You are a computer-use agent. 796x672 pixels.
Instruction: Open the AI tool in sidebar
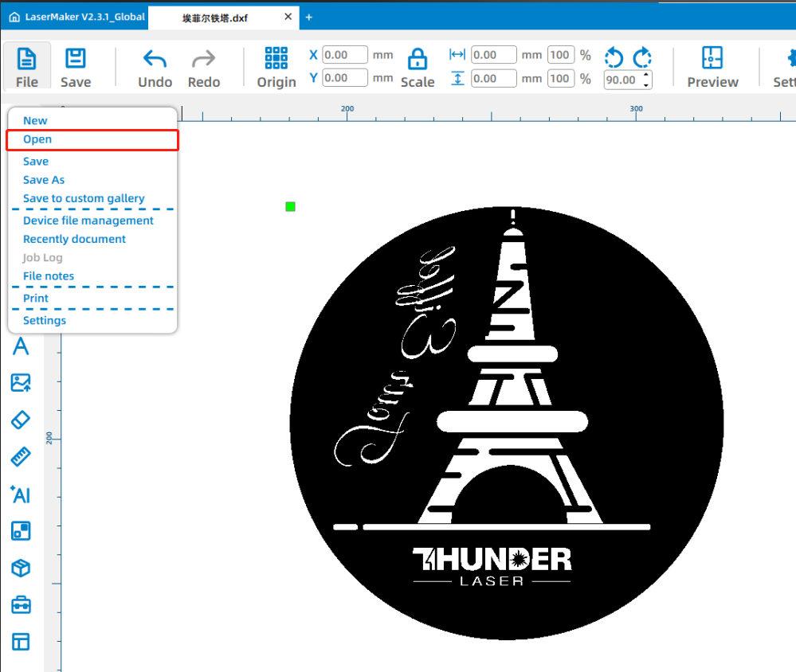(21, 494)
